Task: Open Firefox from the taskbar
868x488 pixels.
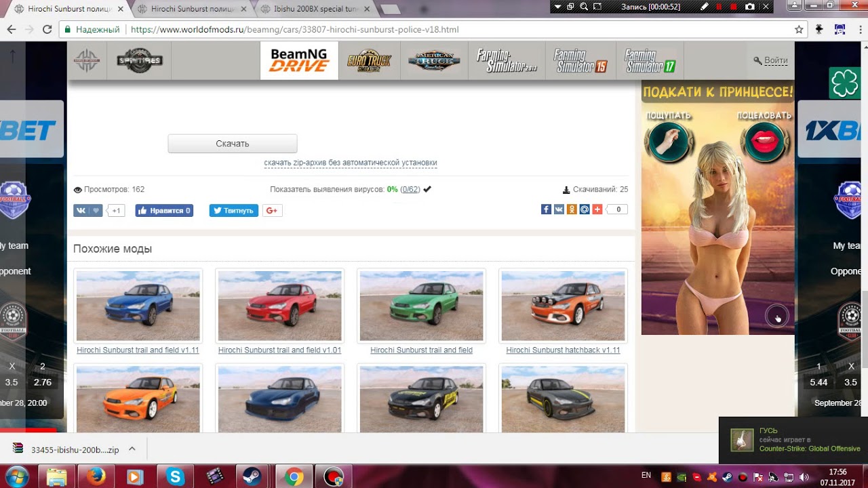Action: (x=96, y=476)
